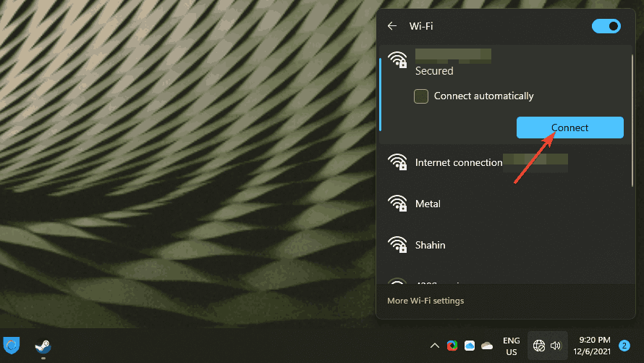Click the Metal network signal icon
Viewport: 644px width, 363px height.
pyautogui.click(x=397, y=204)
